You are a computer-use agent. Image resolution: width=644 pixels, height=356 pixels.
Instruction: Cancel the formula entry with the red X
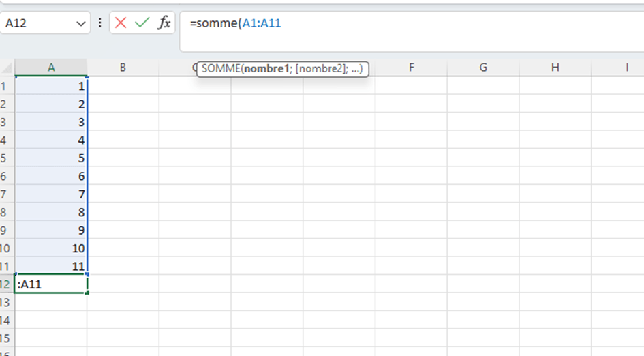tap(121, 23)
